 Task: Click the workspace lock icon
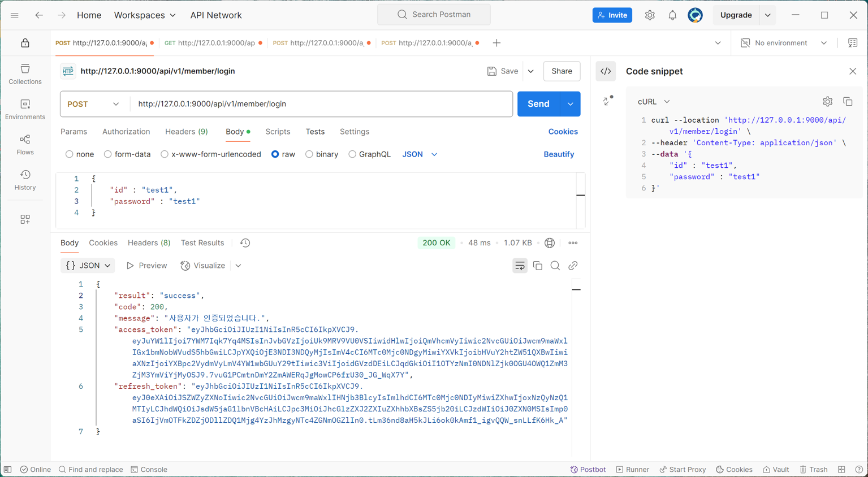[x=25, y=43]
